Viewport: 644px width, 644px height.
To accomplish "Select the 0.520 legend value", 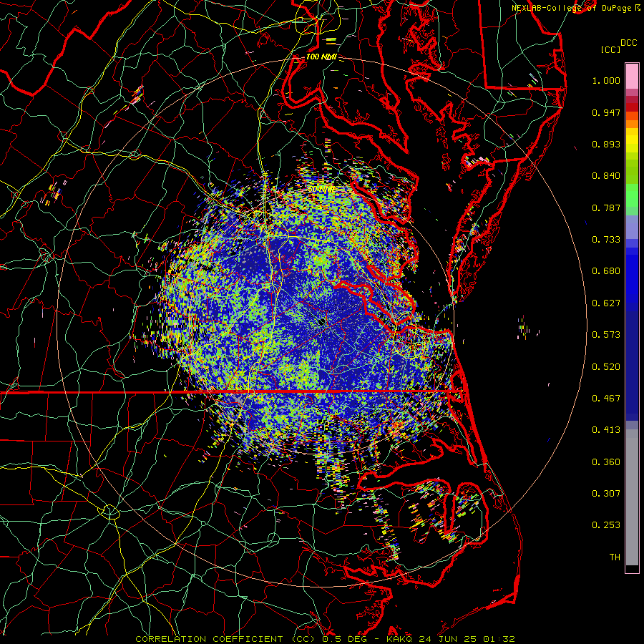I will (x=606, y=367).
